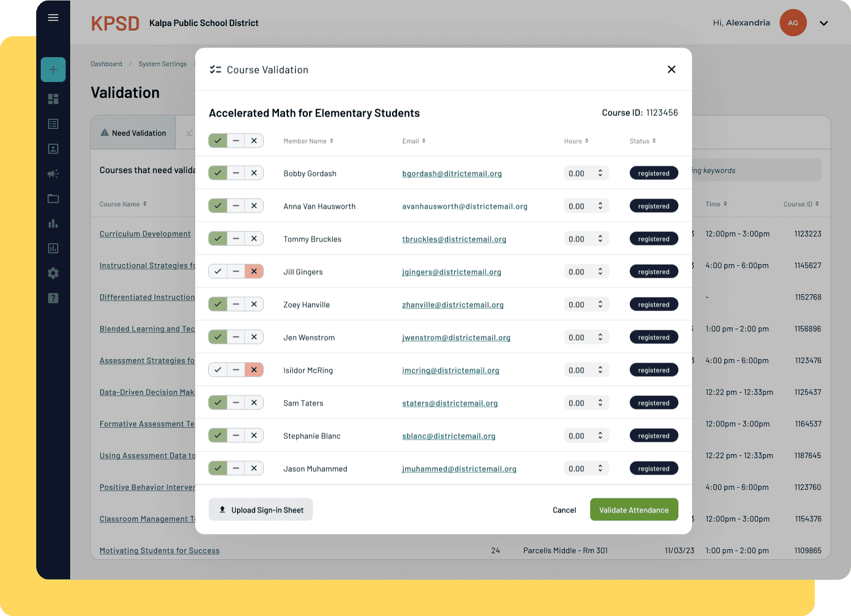Image resolution: width=851 pixels, height=616 pixels.
Task: Mark Jill Gingers as present with checkmark
Action: (218, 272)
